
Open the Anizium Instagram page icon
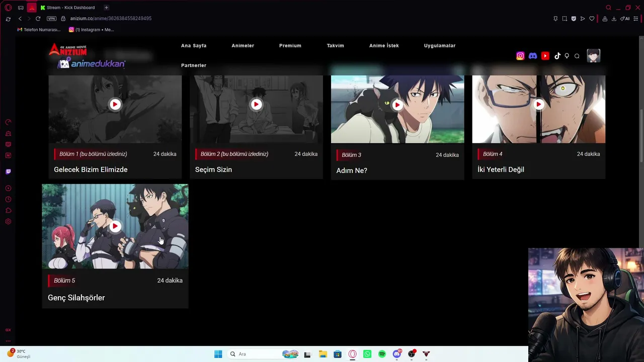pyautogui.click(x=520, y=56)
